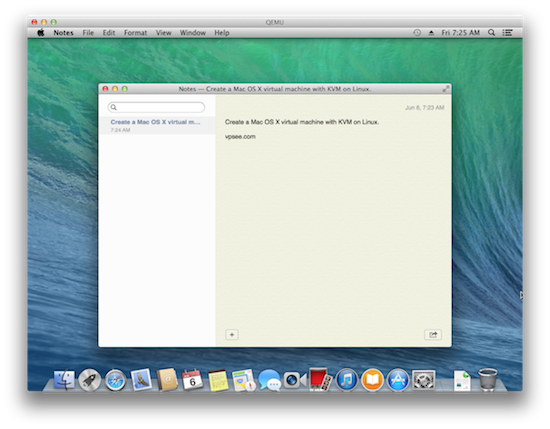Open Mail stamp icon in dock

pos(141,380)
